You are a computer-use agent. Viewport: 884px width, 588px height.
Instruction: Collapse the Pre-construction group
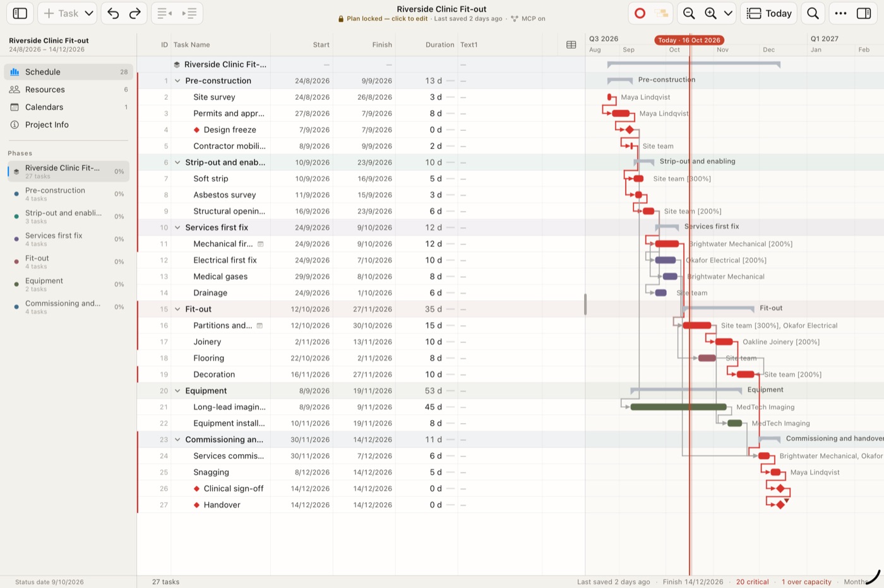[x=177, y=81]
